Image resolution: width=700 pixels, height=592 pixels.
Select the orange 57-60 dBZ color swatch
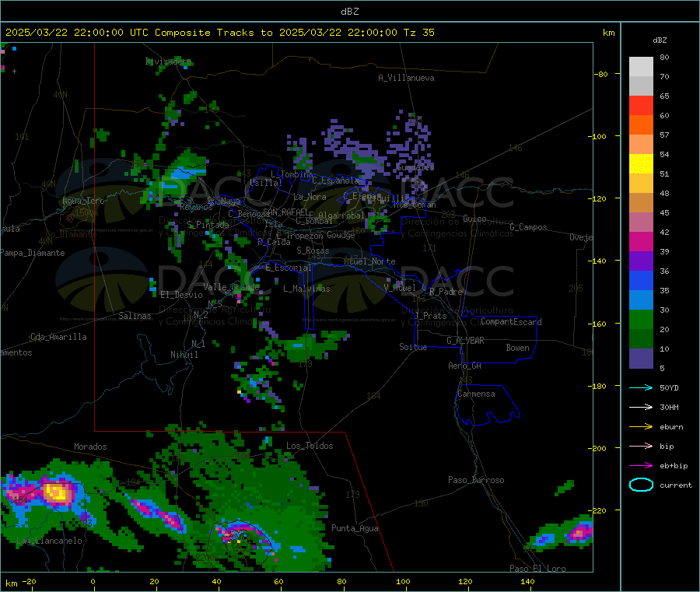click(x=641, y=125)
